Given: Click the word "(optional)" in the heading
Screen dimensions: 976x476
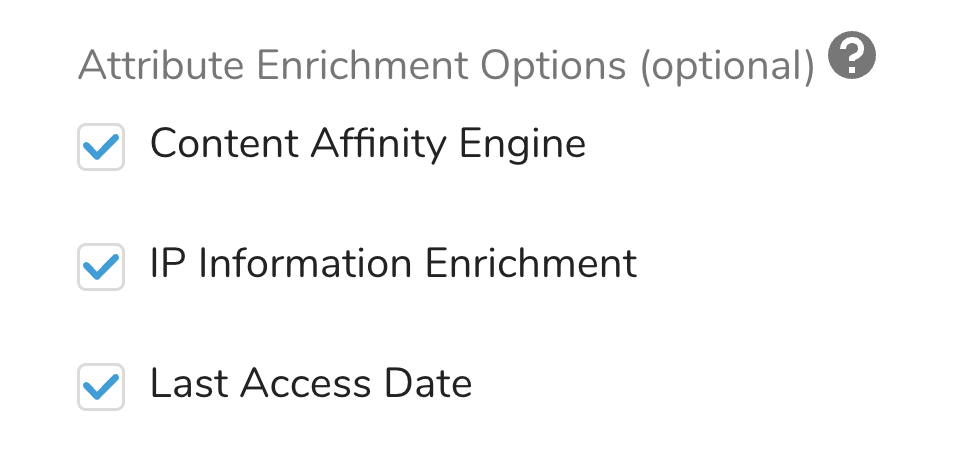Looking at the screenshot, I should coord(727,66).
